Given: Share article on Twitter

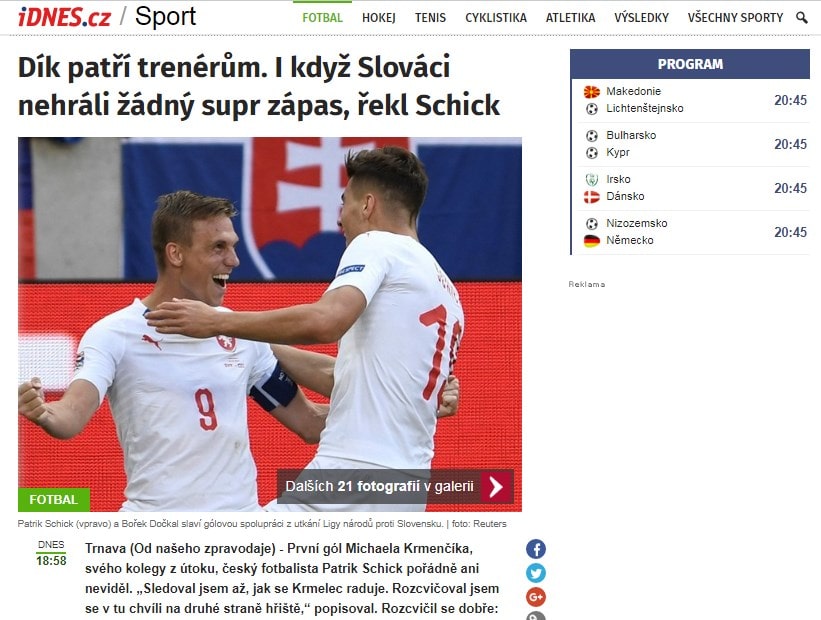Looking at the screenshot, I should point(536,573).
